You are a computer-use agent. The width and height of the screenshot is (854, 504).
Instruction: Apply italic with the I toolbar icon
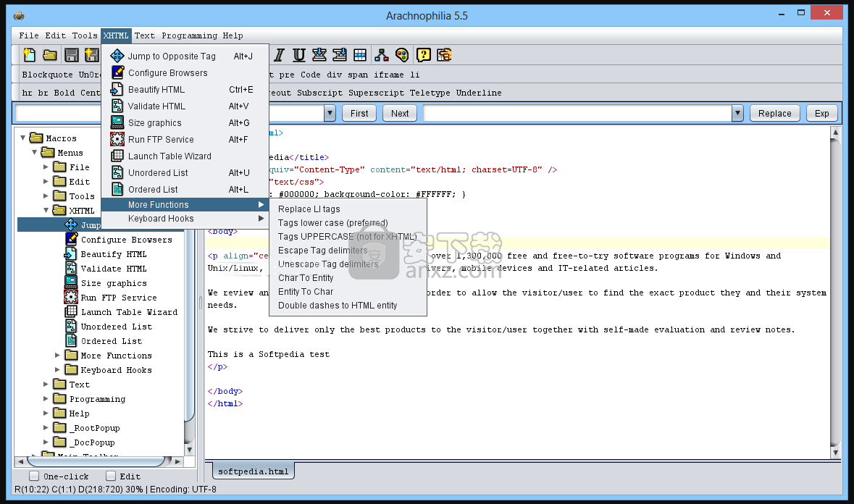click(x=280, y=55)
